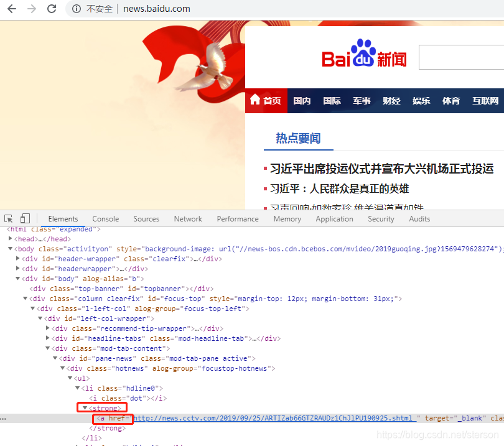Switch to the Audits tab
504x446 pixels.
419,219
